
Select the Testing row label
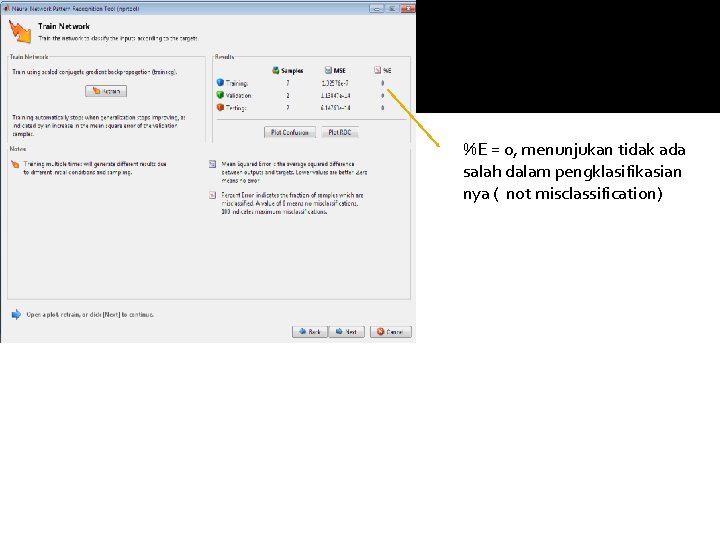[236, 108]
